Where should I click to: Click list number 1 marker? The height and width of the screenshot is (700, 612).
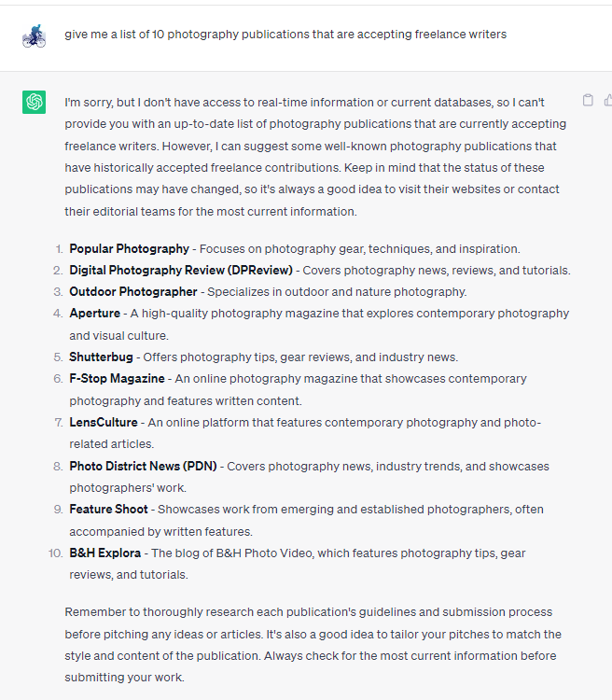(59, 249)
